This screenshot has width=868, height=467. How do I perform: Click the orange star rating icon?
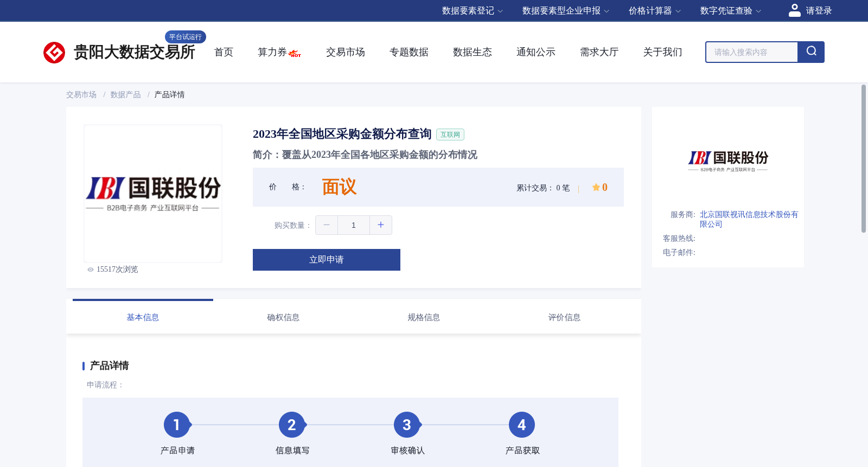click(596, 187)
